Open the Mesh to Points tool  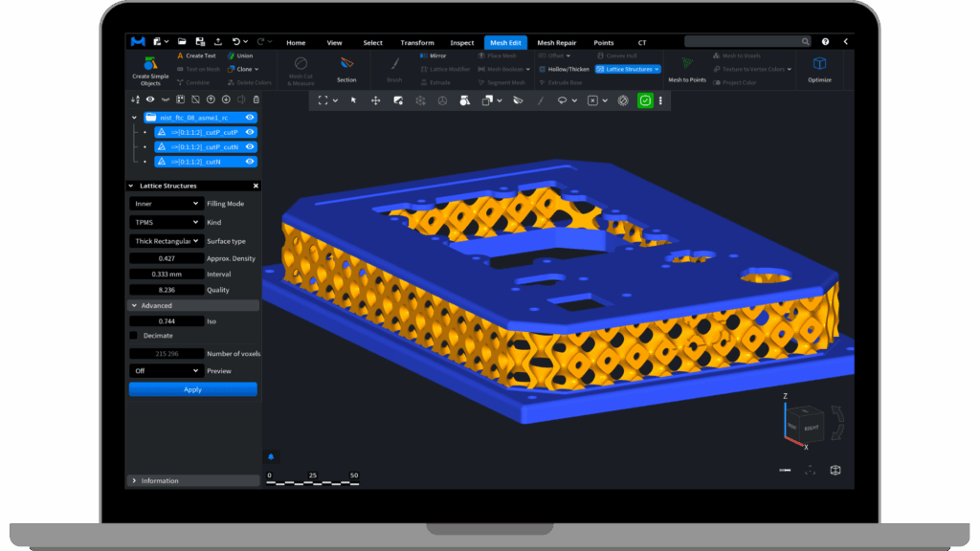coord(686,64)
